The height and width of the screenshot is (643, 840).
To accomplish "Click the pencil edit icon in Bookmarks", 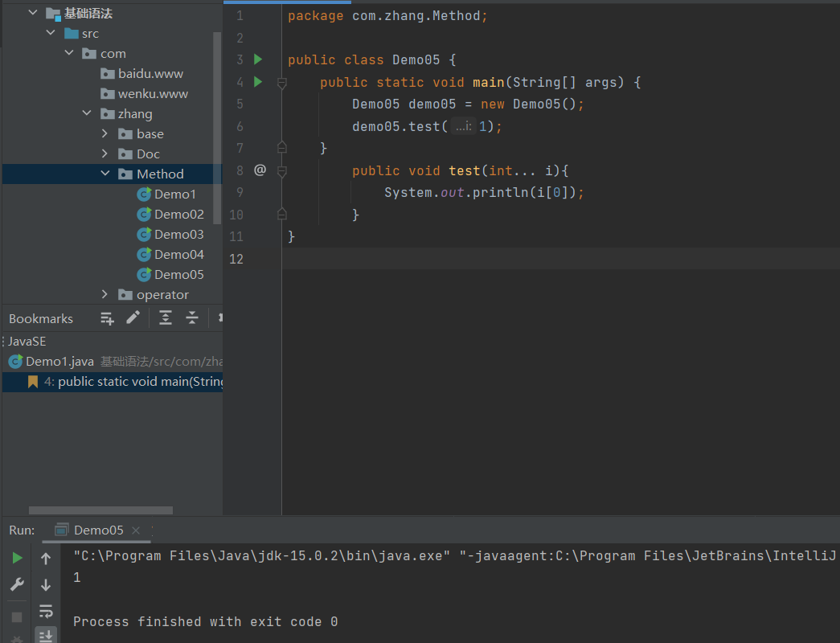I will (133, 317).
